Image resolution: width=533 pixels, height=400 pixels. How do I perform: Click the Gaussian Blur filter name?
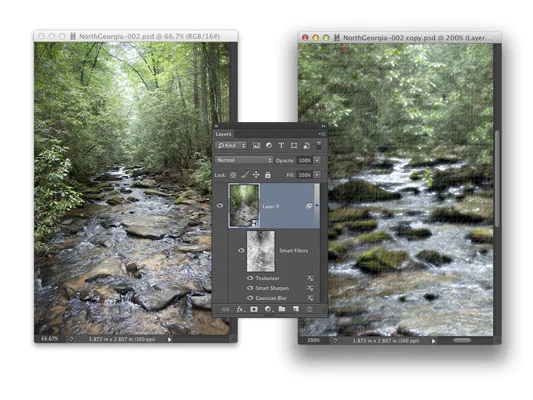271,298
